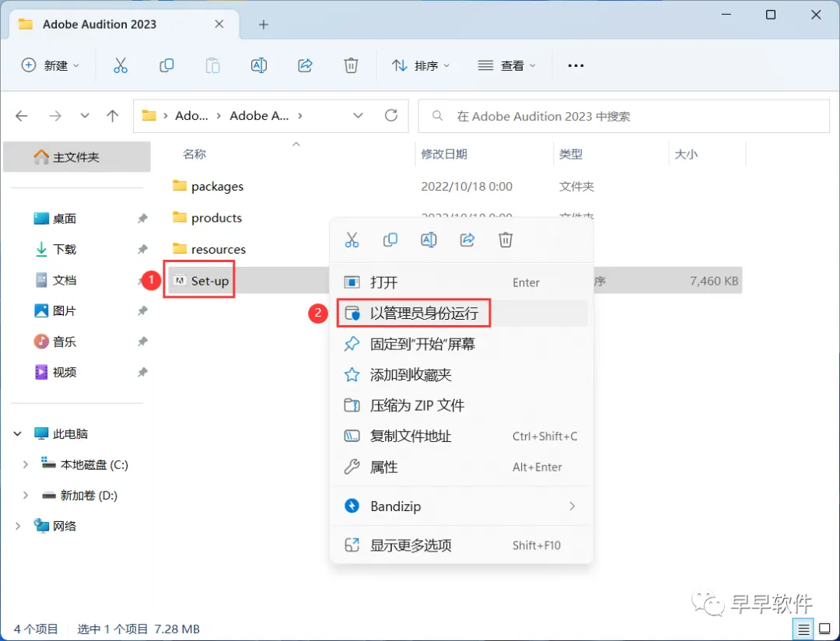Expand address bar history dropdown
840x641 pixels.
point(359,115)
